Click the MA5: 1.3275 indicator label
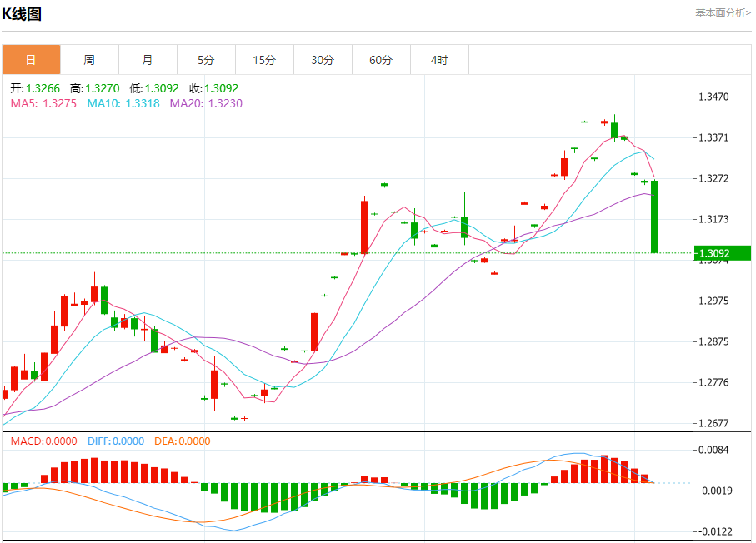This screenshot has height=543, width=756. (x=43, y=103)
